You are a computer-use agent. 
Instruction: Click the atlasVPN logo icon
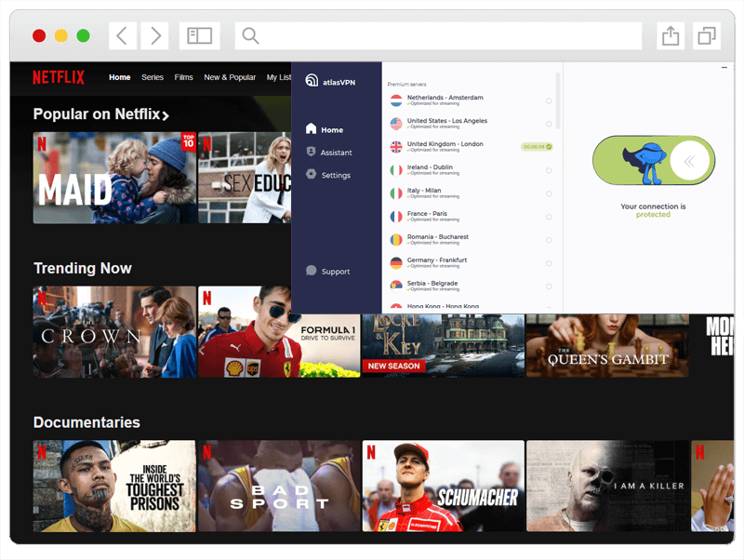[312, 80]
